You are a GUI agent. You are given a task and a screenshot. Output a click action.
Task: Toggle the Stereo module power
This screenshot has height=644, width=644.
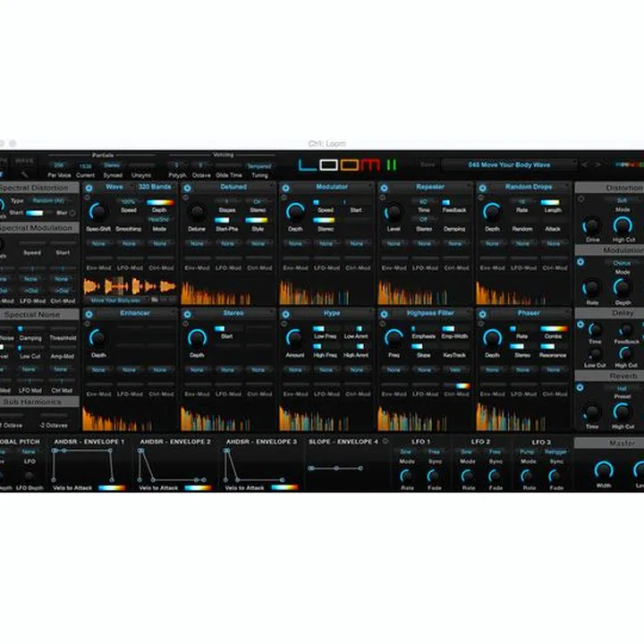click(187, 314)
